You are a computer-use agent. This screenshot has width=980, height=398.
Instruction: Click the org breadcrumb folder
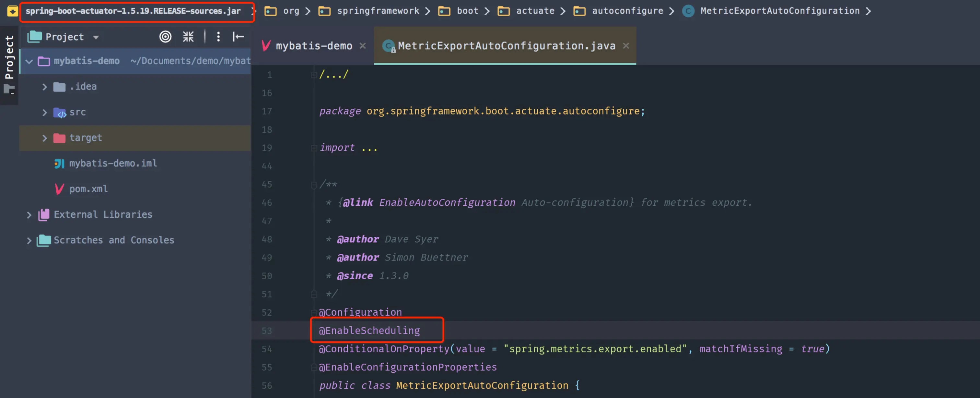[282, 11]
